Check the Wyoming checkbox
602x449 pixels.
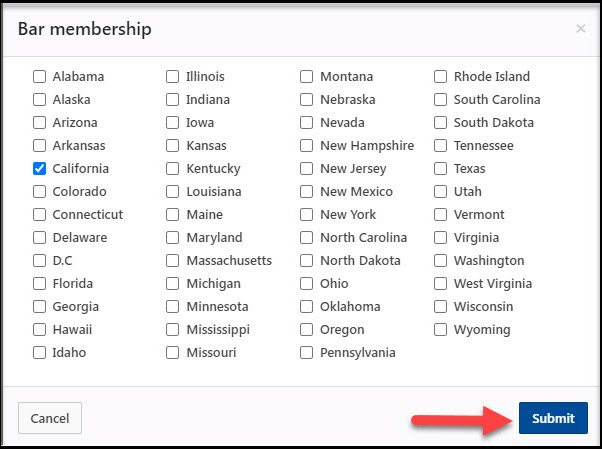(441, 330)
